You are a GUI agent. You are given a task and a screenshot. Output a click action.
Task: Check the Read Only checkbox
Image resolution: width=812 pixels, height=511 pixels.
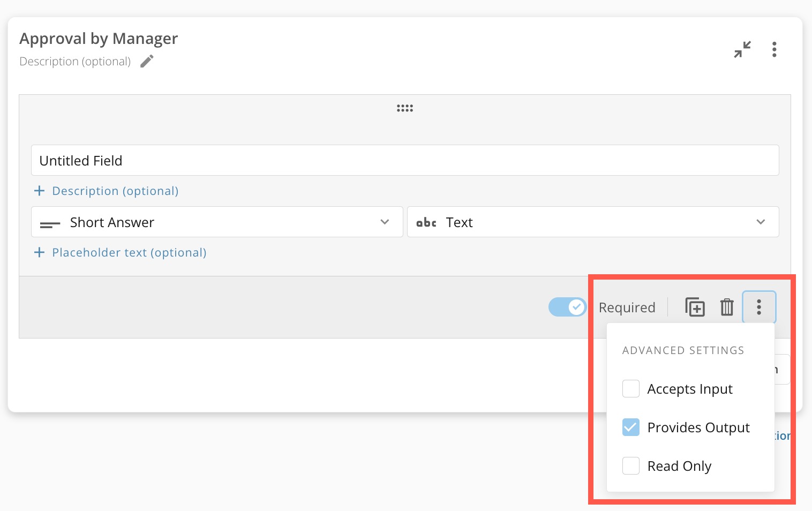coord(631,465)
